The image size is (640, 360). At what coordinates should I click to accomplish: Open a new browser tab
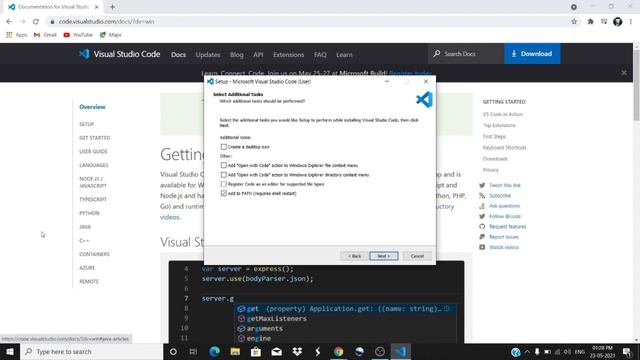(x=112, y=7)
